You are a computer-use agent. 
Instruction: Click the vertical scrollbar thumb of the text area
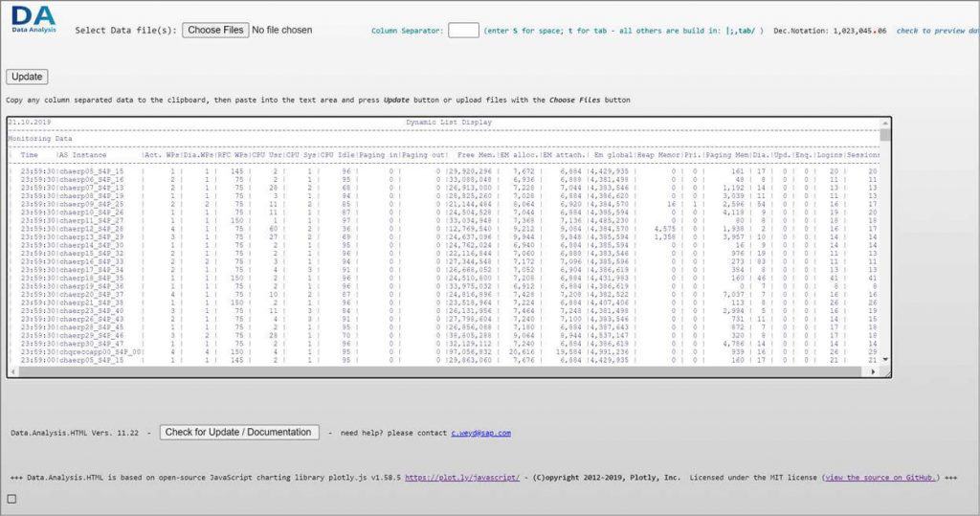885,134
